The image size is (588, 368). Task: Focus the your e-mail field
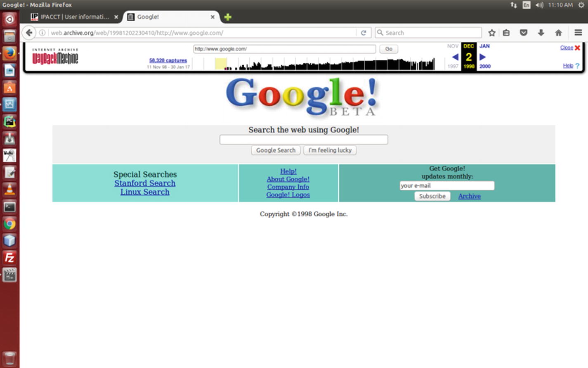click(447, 185)
